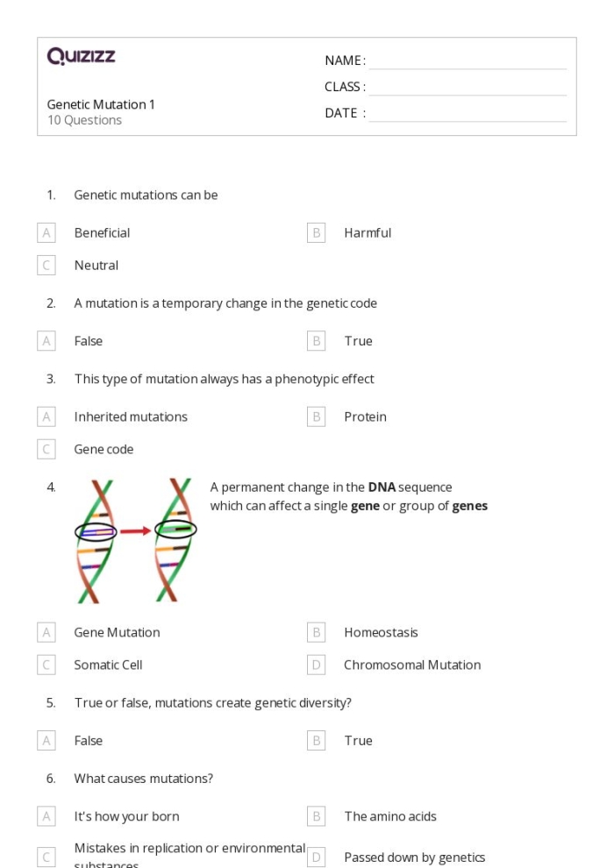Select A Gene Mutation answer
The height and width of the screenshot is (868, 614).
click(x=46, y=633)
